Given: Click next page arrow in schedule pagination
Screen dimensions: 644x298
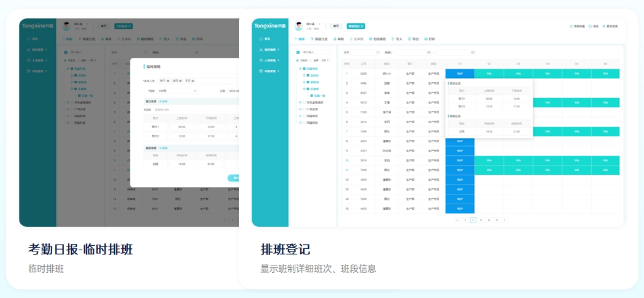Looking at the screenshot, I should click(x=504, y=220).
